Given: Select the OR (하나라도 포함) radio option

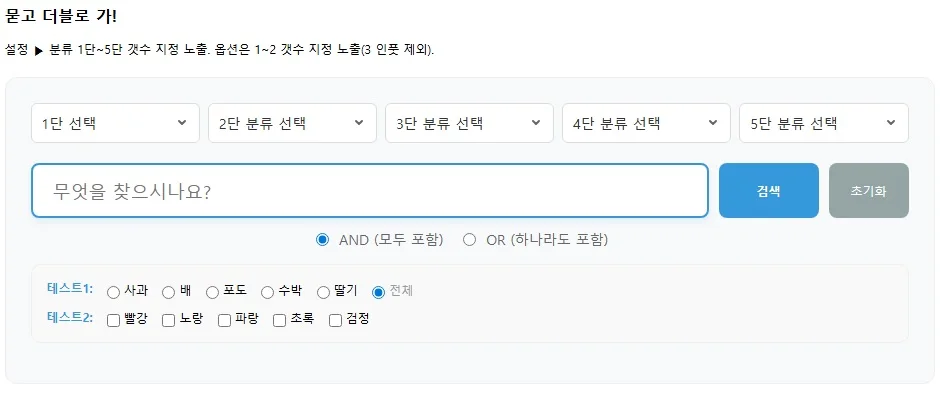Looking at the screenshot, I should [x=470, y=240].
